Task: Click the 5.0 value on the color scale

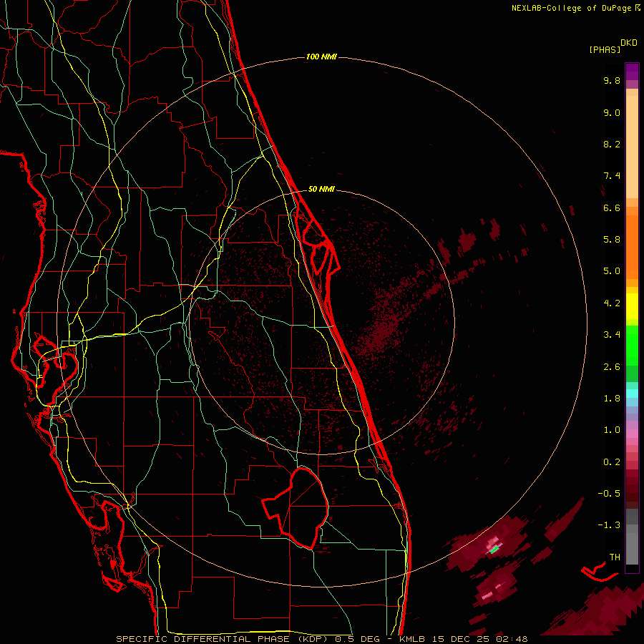Action: tap(612, 271)
